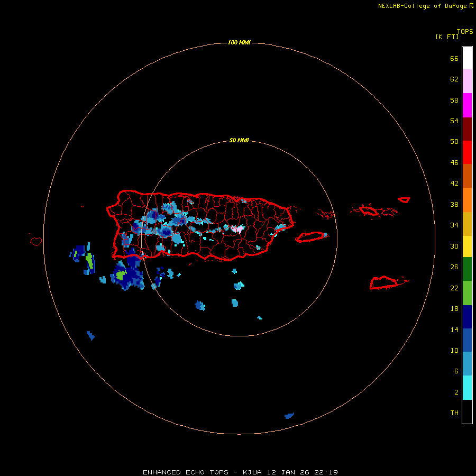The width and height of the screenshot is (476, 476).
Task: Click the white swatch in the tops legend
Action: [467, 58]
